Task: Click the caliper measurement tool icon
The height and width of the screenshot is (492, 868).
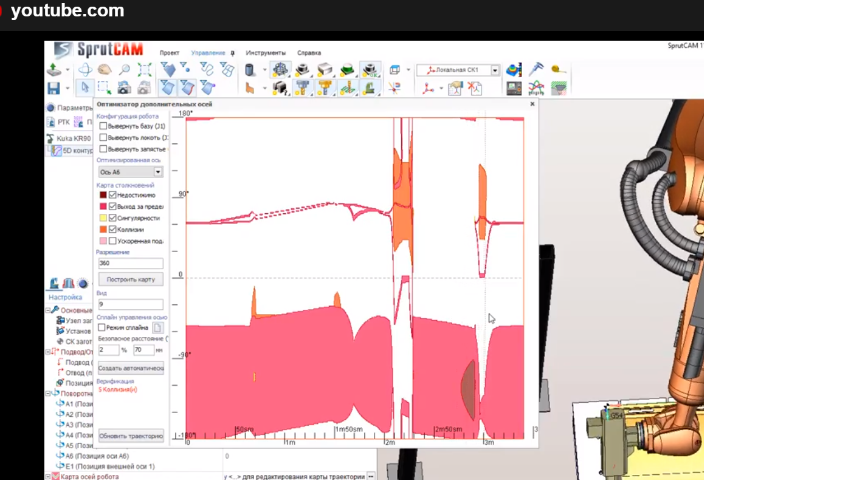Action: pos(536,69)
